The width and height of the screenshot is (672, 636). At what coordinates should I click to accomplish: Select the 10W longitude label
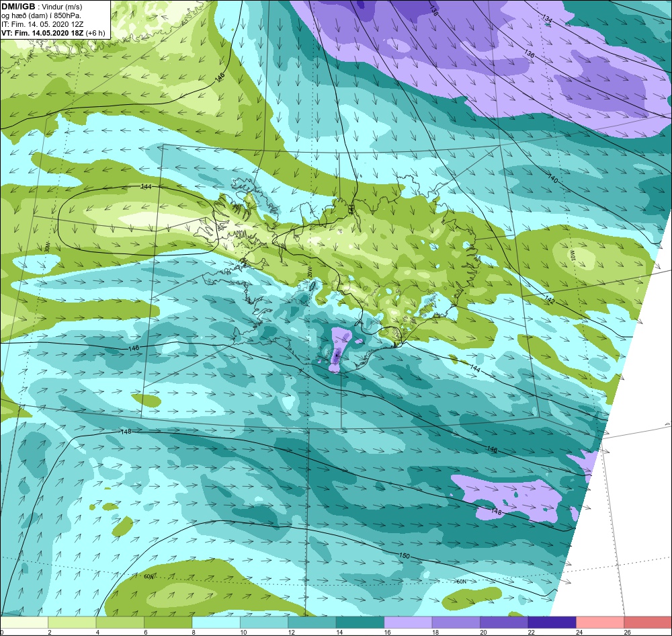coord(573,255)
